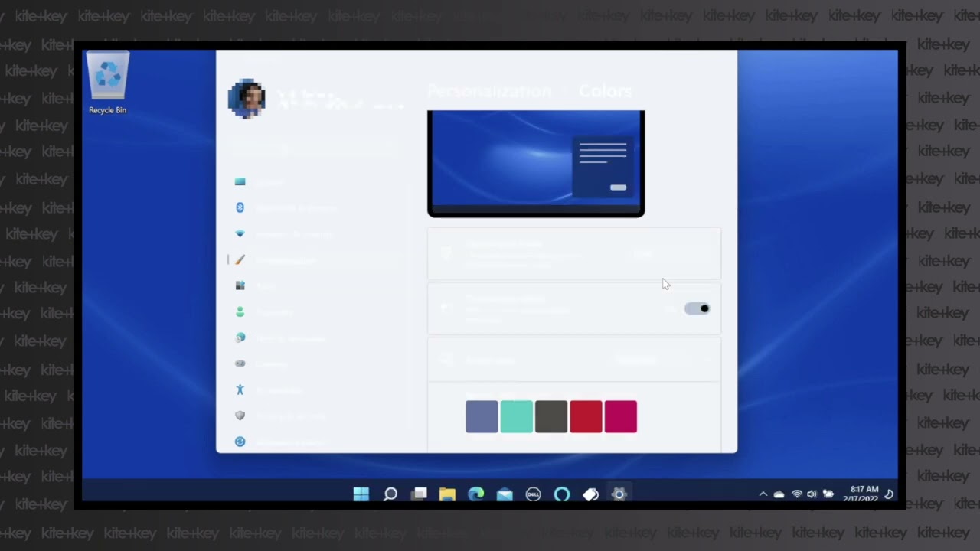This screenshot has width=980, height=551.
Task: Open the notification moon icon by clock
Action: click(x=889, y=494)
